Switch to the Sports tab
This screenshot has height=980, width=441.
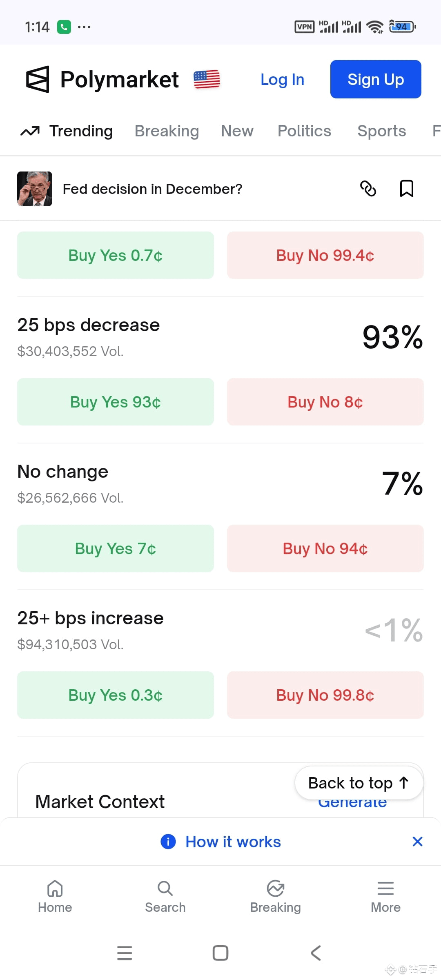[382, 131]
